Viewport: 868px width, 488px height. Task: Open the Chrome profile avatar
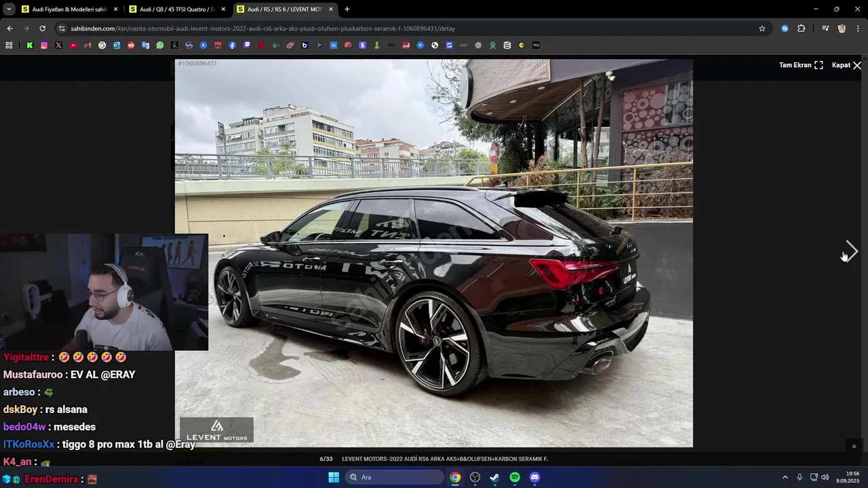point(842,28)
